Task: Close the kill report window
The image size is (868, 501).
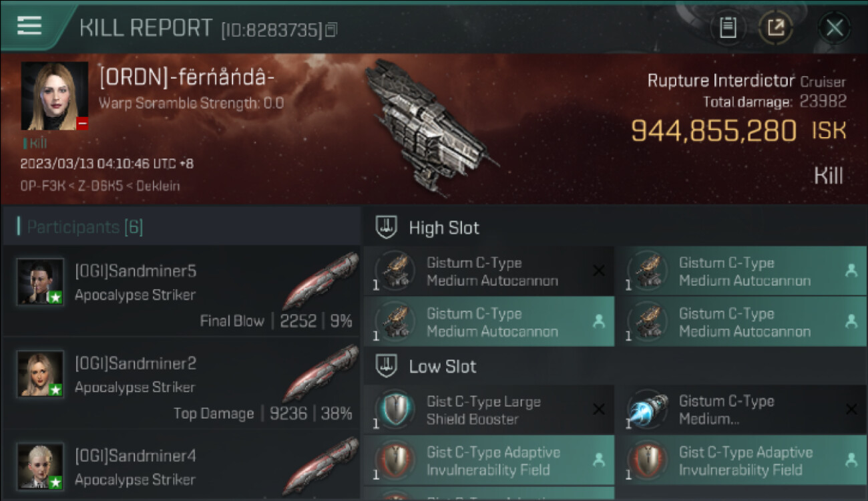Action: [x=834, y=28]
